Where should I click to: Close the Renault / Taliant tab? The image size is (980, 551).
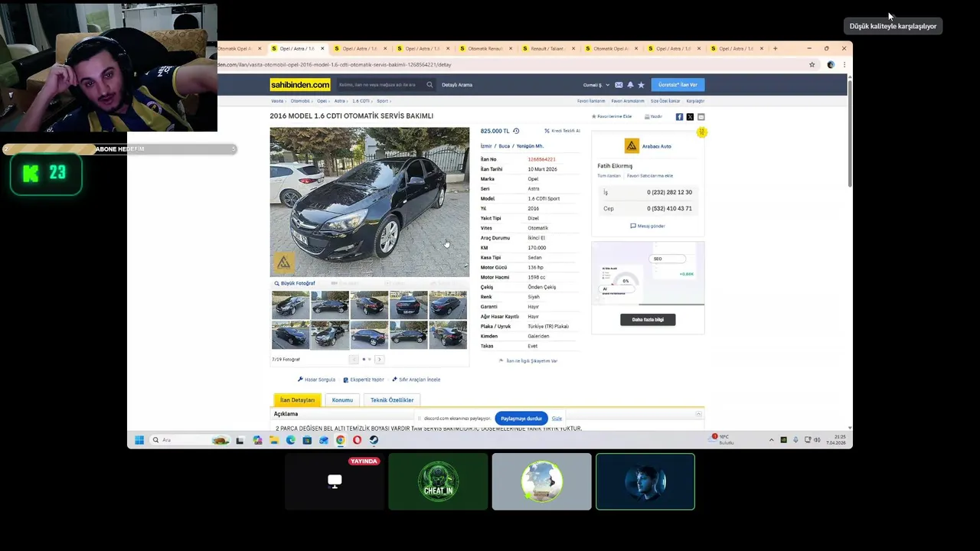click(573, 48)
